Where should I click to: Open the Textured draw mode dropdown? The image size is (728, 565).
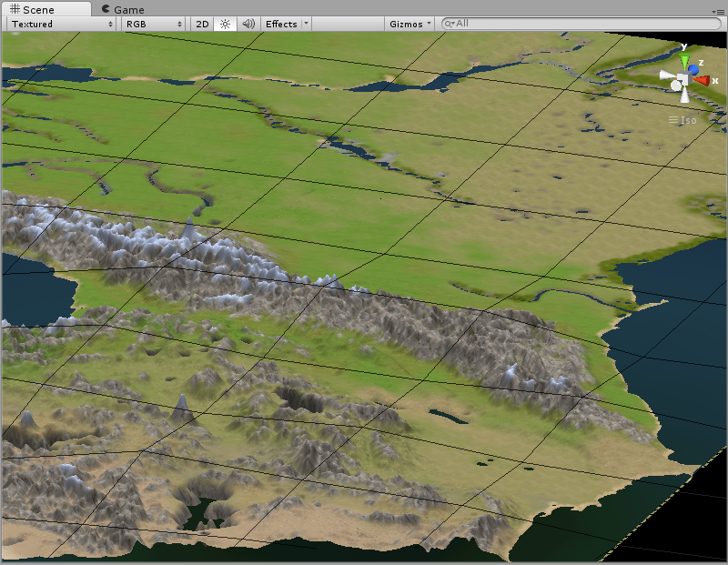(x=59, y=25)
